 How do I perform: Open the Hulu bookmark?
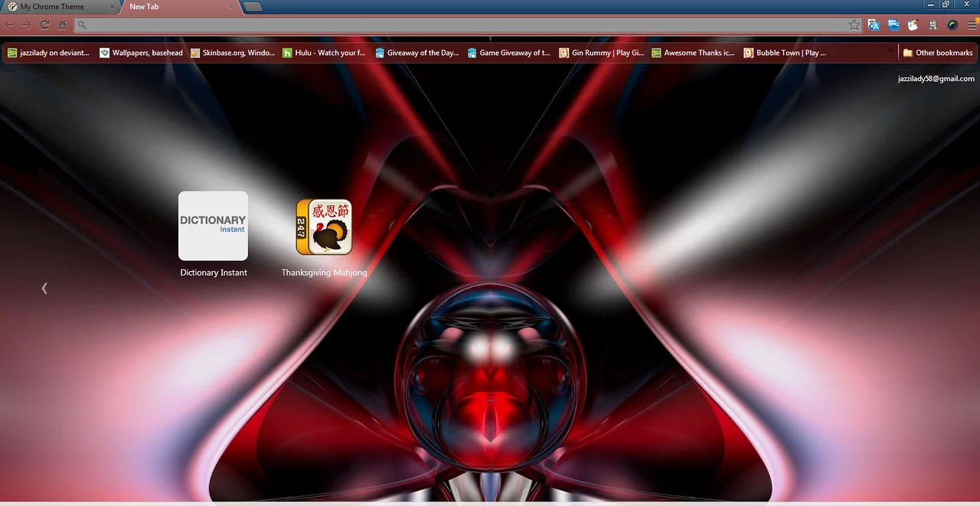[324, 53]
